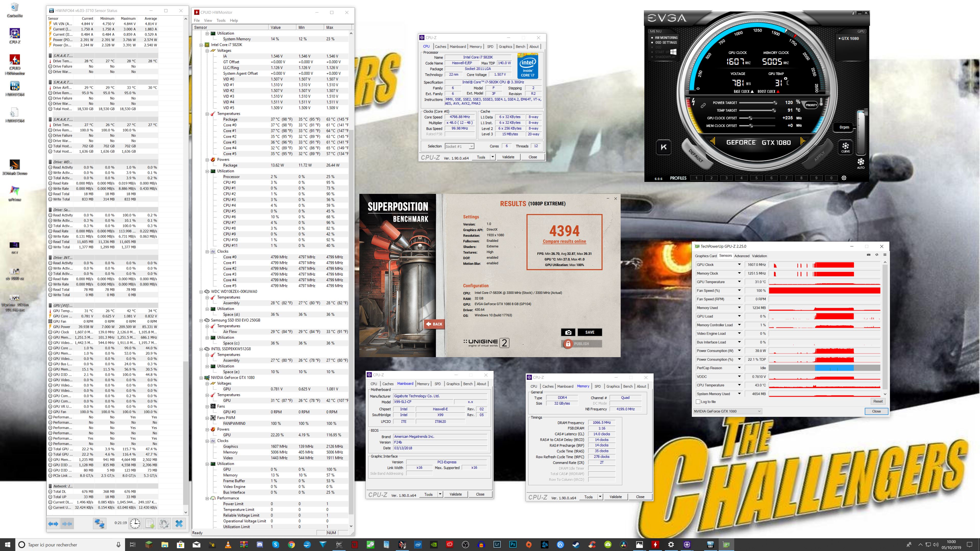Screen dimensions: 980x551
Task: Adjust the GPU CLOCK OFFSET slider handle
Action: click(750, 118)
